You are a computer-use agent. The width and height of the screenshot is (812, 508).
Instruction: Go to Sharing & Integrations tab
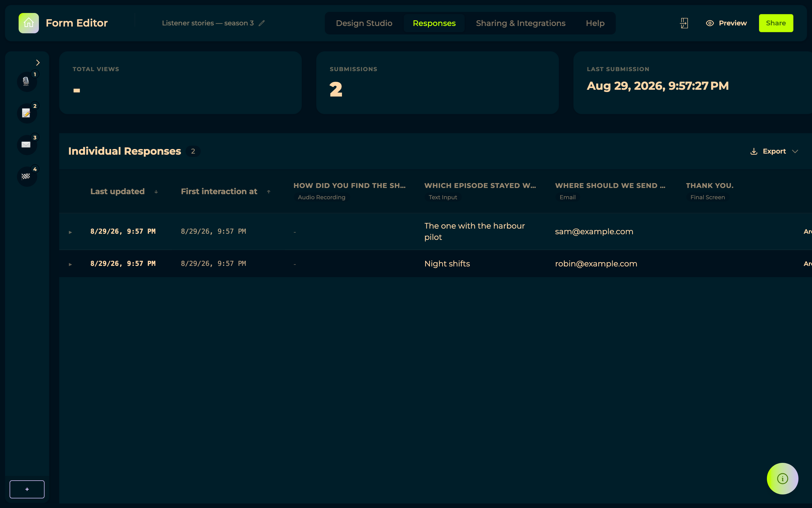tap(521, 23)
